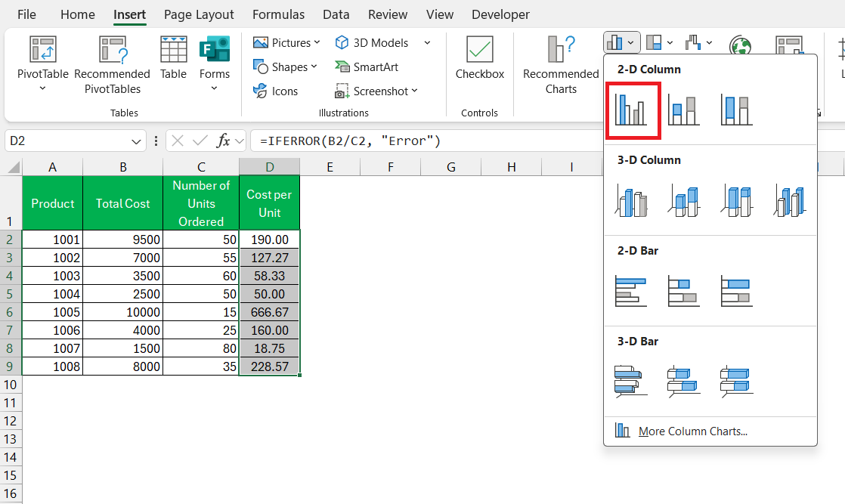
Task: Select the Product 1003 cell
Action: pyautogui.click(x=52, y=276)
